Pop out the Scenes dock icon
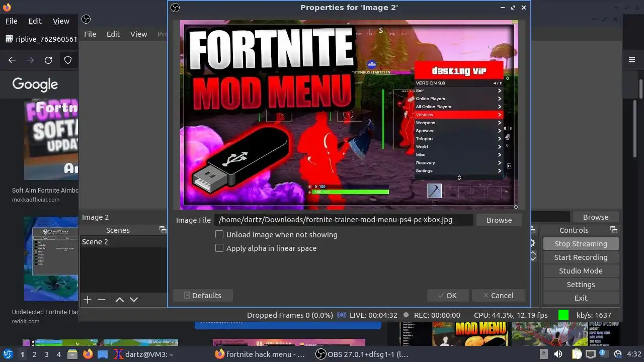Image resolution: width=644 pixels, height=362 pixels. (x=163, y=230)
